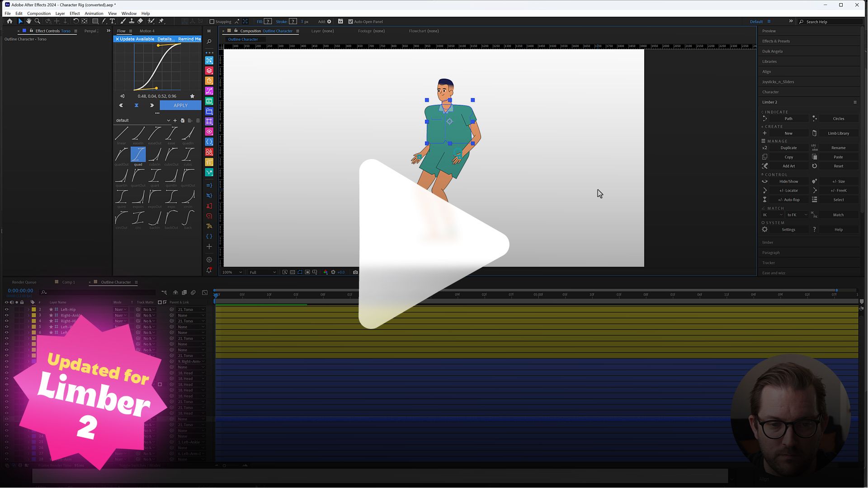The image size is (868, 488).
Task: Select the Pen tool
Action: click(104, 21)
